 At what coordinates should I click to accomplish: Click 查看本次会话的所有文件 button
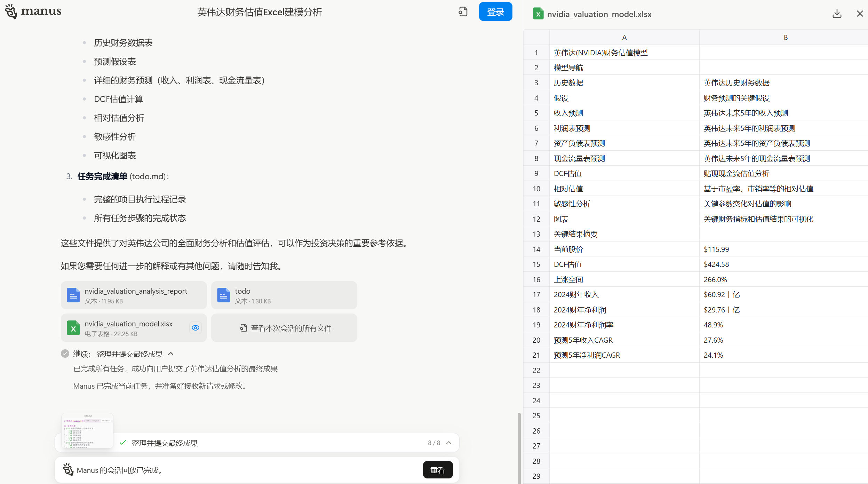tap(284, 328)
